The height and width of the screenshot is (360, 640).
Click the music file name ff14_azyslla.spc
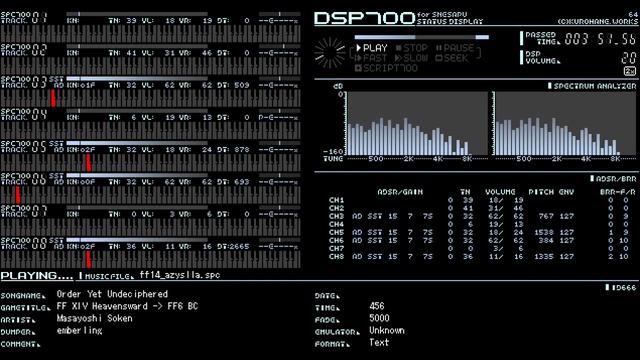pyautogui.click(x=180, y=275)
